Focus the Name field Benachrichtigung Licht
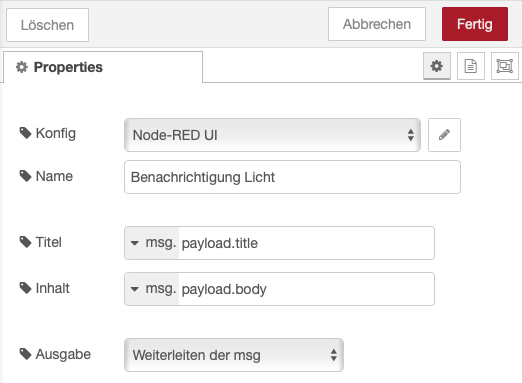This screenshot has height=383, width=522. [292, 177]
